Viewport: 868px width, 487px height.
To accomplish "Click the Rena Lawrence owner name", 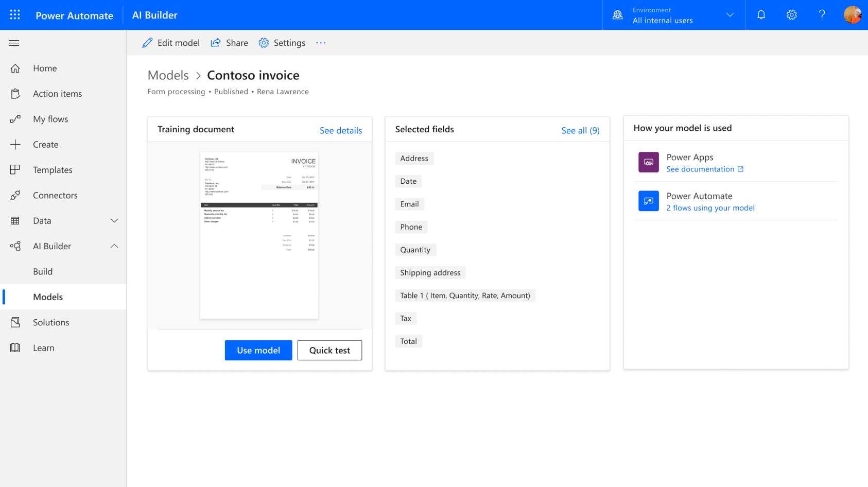I will tap(283, 92).
